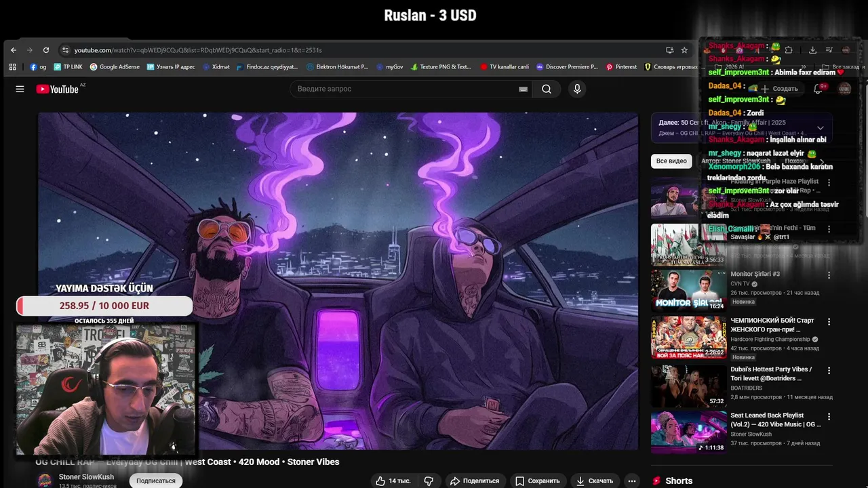Expand the 'Далее' playlist queue chevron

pyautogui.click(x=821, y=127)
